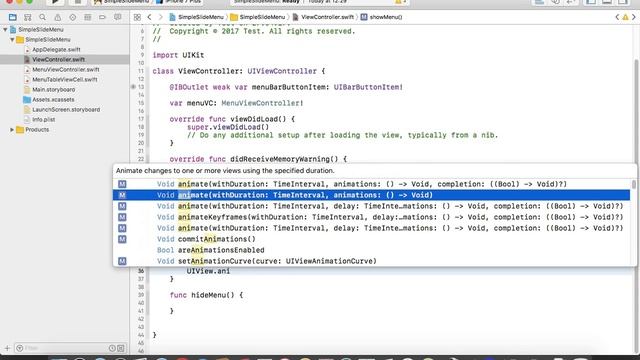Image resolution: width=640 pixels, height=360 pixels.
Task: Open MenuTableViewCell.swift file
Action: click(64, 80)
